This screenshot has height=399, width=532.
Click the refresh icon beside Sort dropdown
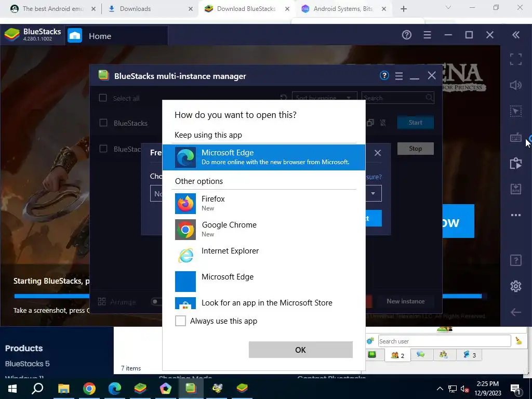tap(284, 98)
